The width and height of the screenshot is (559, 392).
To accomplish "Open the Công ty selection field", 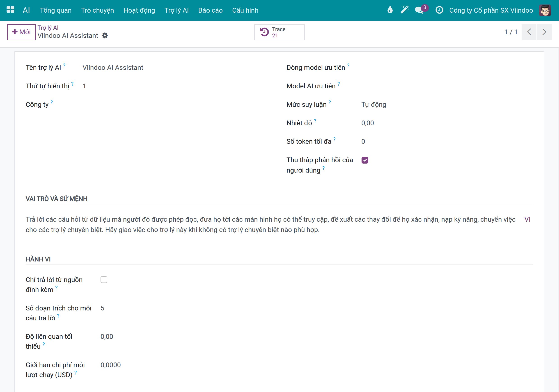I will coord(177,105).
